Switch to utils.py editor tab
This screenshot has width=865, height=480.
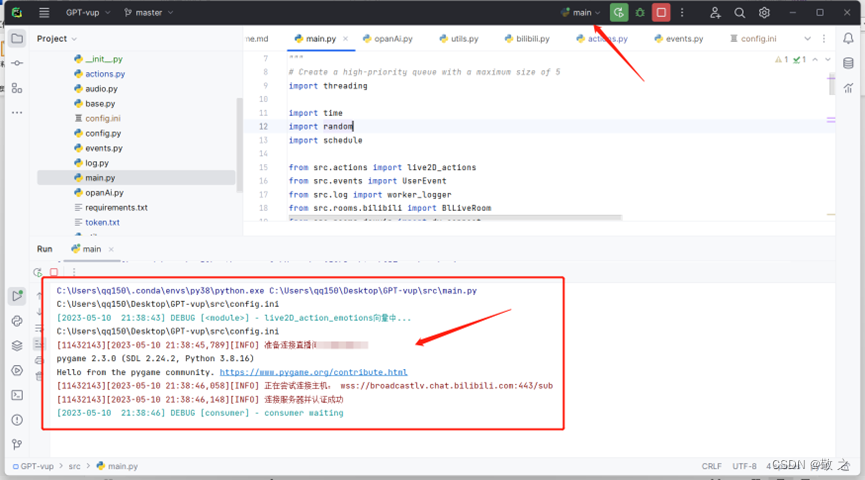(x=459, y=39)
